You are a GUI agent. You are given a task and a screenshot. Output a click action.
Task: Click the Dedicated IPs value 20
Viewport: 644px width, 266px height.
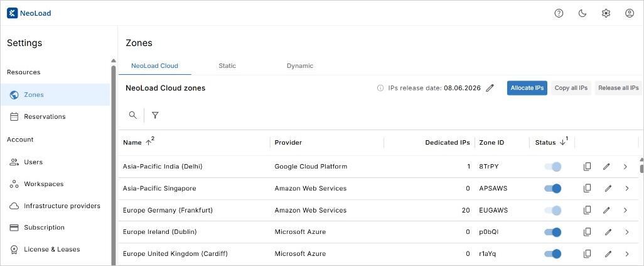466,210
